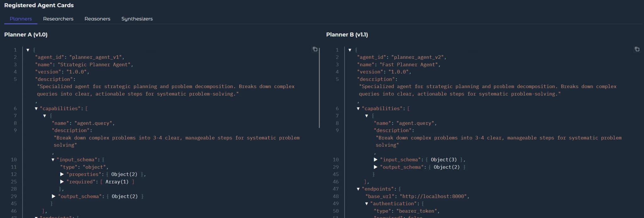Select the Planners tab
This screenshot has height=218, width=644.
[21, 19]
